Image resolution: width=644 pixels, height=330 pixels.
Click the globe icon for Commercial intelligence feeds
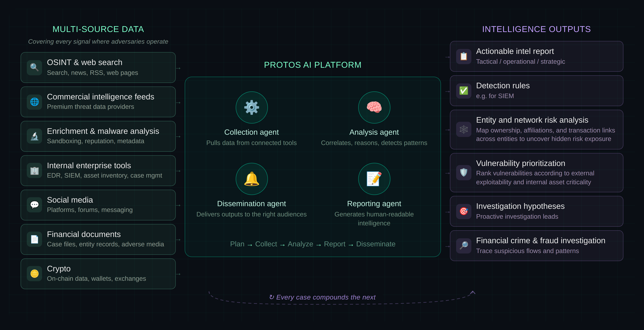(34, 102)
